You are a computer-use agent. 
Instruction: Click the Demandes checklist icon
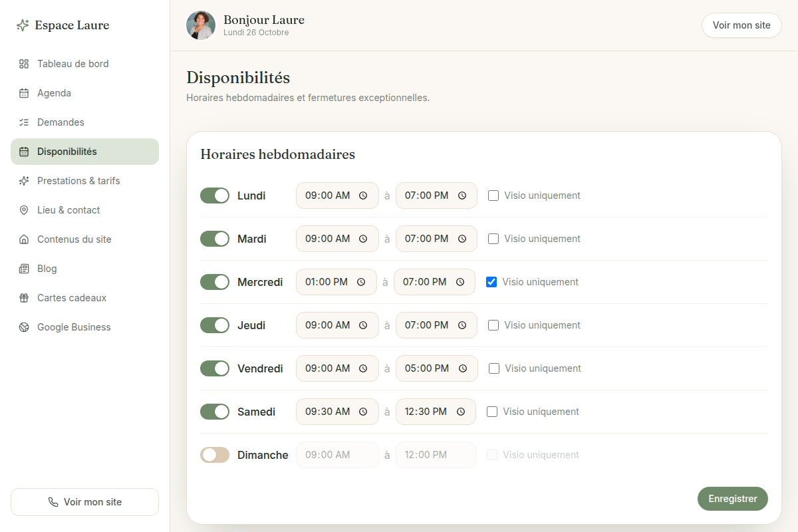tap(24, 122)
